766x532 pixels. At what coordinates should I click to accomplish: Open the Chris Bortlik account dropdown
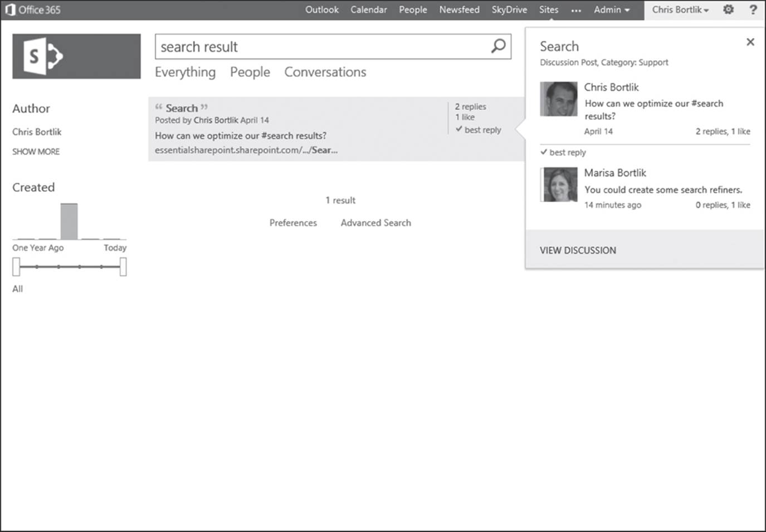(x=680, y=9)
